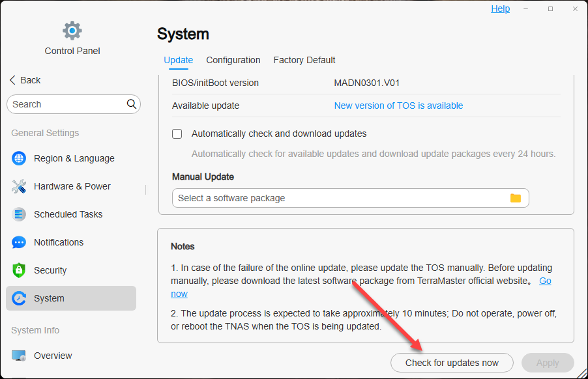Click Check for updates now button
588x379 pixels.
click(x=452, y=363)
